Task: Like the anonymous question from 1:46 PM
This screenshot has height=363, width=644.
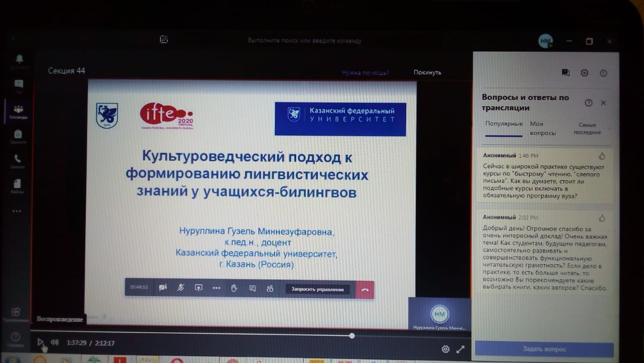Action: point(602,156)
